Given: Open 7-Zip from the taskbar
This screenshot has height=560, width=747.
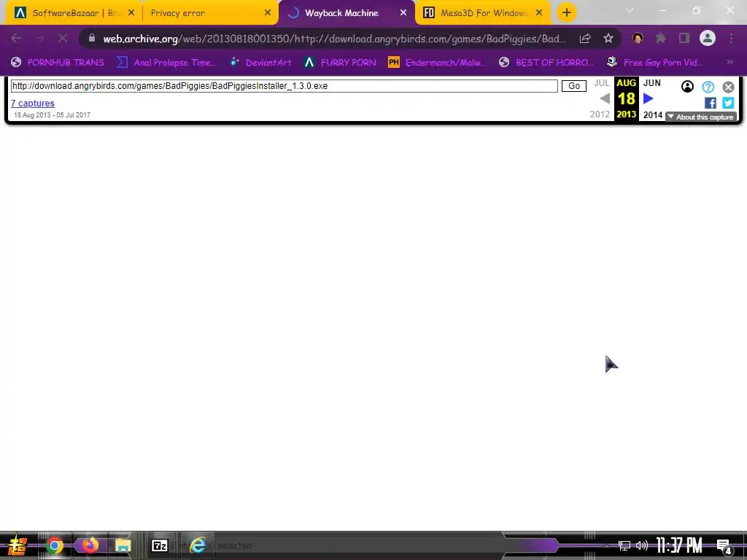Looking at the screenshot, I should point(160,545).
